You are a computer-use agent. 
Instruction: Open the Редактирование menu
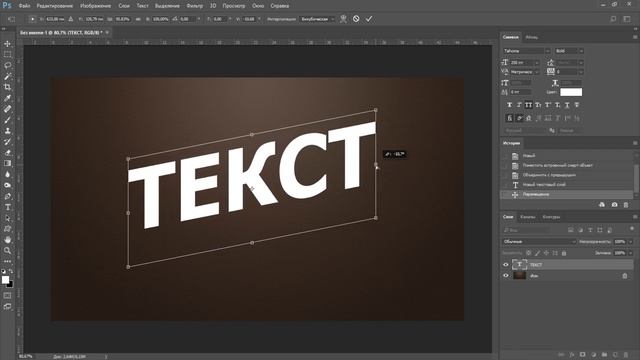55,6
